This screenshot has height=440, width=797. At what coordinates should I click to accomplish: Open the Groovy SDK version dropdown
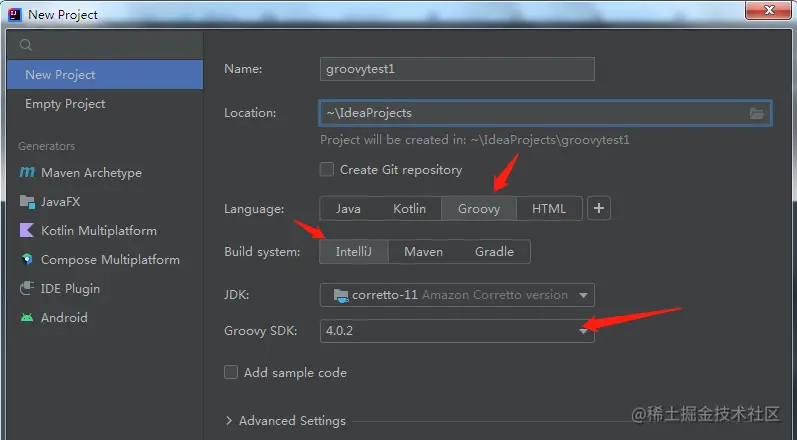pyautogui.click(x=457, y=331)
